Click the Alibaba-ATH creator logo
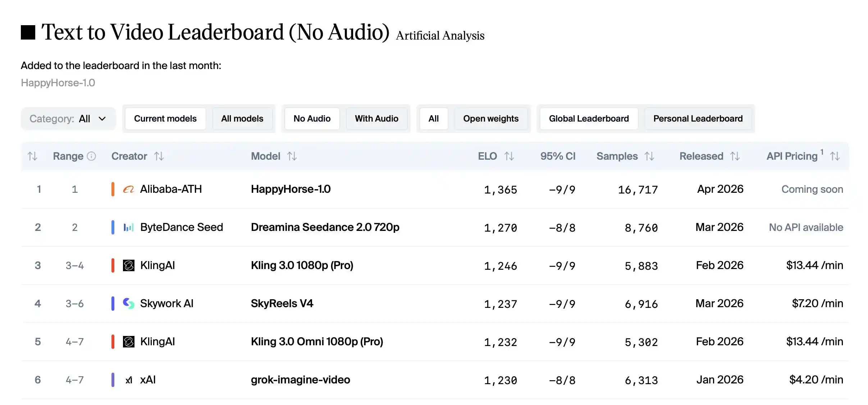This screenshot has width=868, height=405. click(x=129, y=189)
